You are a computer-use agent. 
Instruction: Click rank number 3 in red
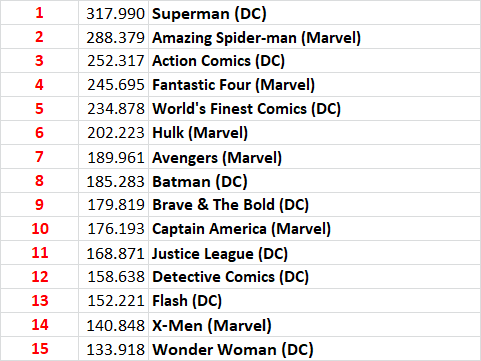tap(39, 61)
